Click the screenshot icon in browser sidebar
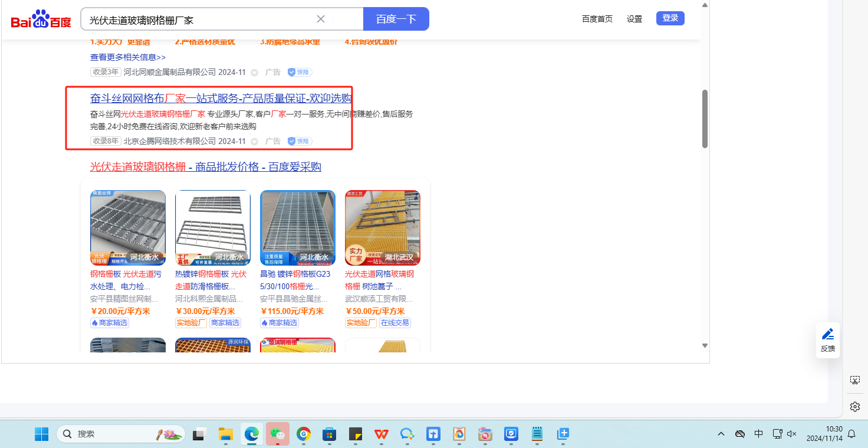 [855, 380]
